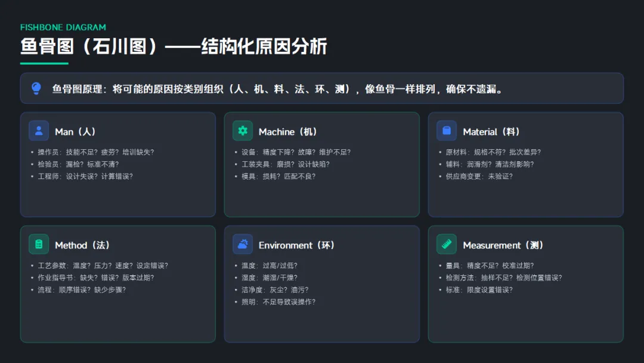The image size is (644, 363).
Task: Click the Man person icon
Action: point(39,131)
